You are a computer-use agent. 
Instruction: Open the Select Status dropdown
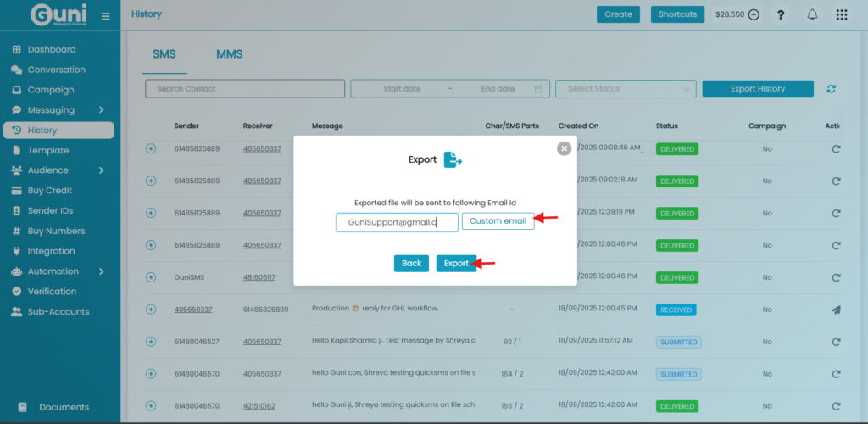(626, 89)
